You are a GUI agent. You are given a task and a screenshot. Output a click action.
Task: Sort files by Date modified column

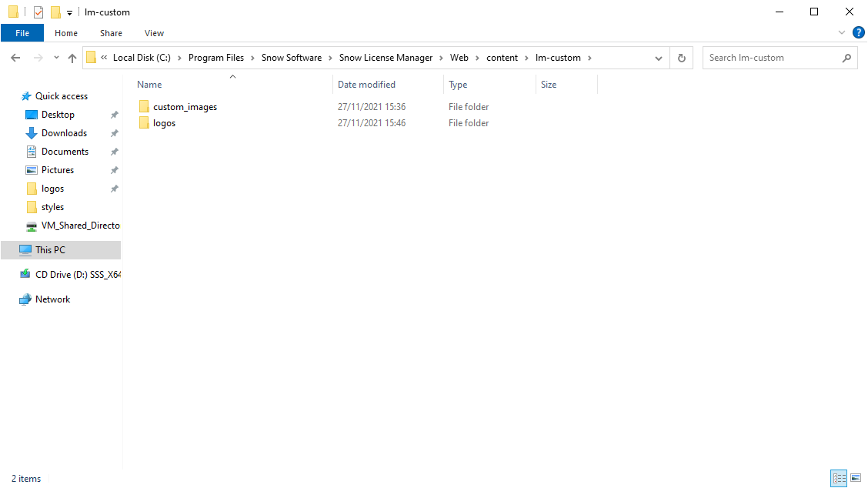pyautogui.click(x=366, y=85)
